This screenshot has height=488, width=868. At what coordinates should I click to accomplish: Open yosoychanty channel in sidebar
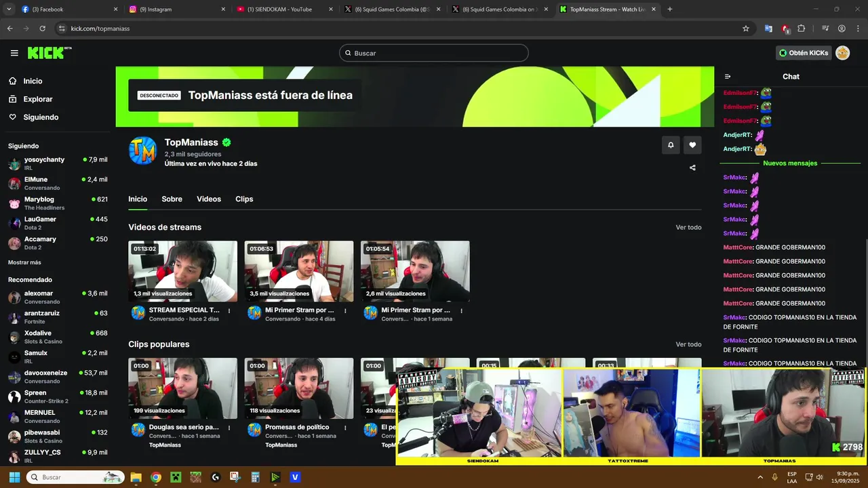58,163
